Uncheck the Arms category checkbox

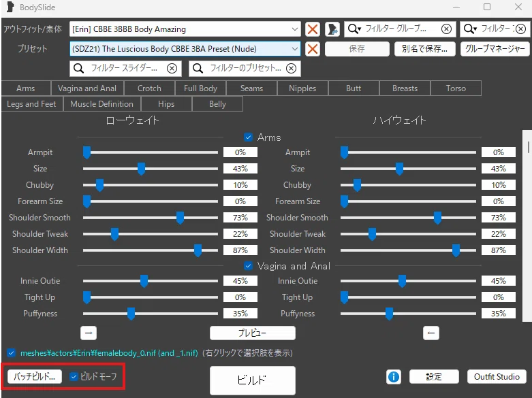[249, 137]
